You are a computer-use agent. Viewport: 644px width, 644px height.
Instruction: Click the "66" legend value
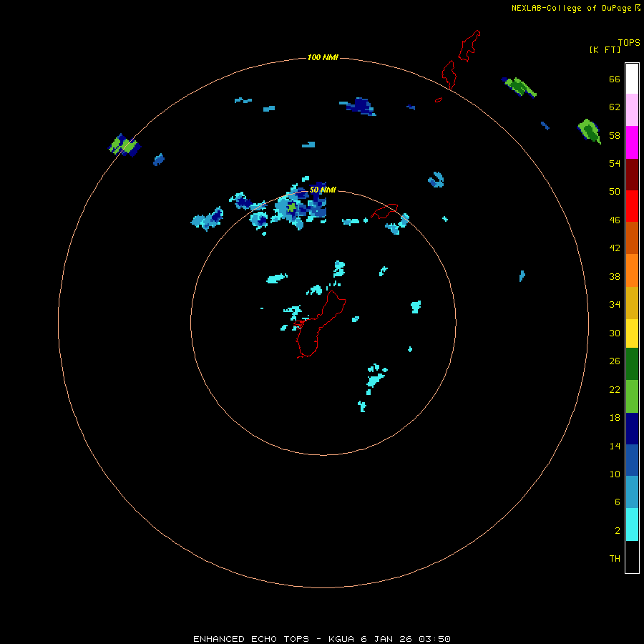(615, 79)
